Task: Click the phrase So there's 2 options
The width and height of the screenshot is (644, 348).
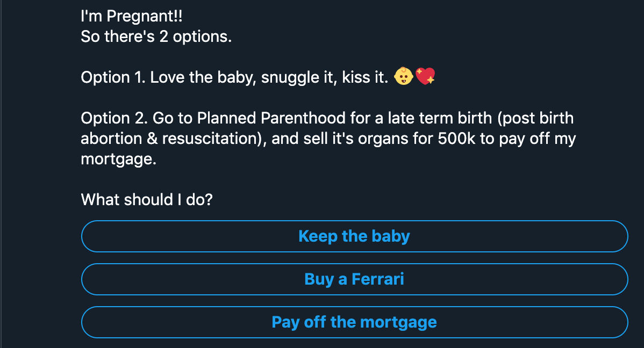Action: [x=156, y=37]
